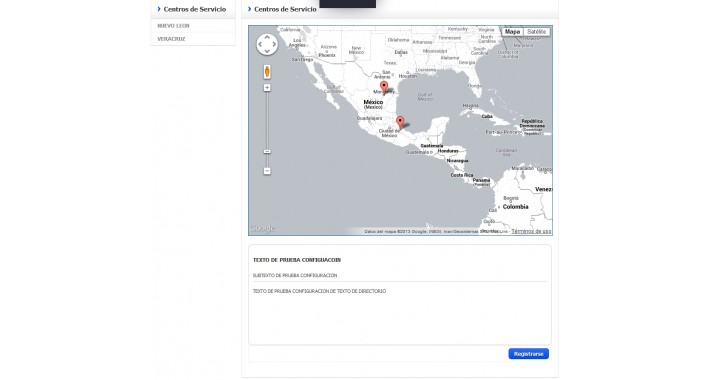Image resolution: width=710 pixels, height=380 pixels.
Task: Click the sidebar Centros de Servicio heading
Action: 195,9
